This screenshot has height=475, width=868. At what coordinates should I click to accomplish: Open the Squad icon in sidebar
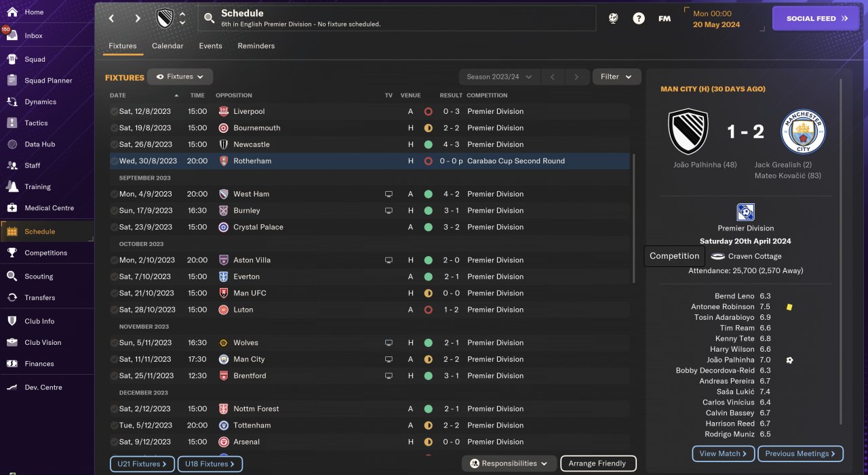click(12, 59)
